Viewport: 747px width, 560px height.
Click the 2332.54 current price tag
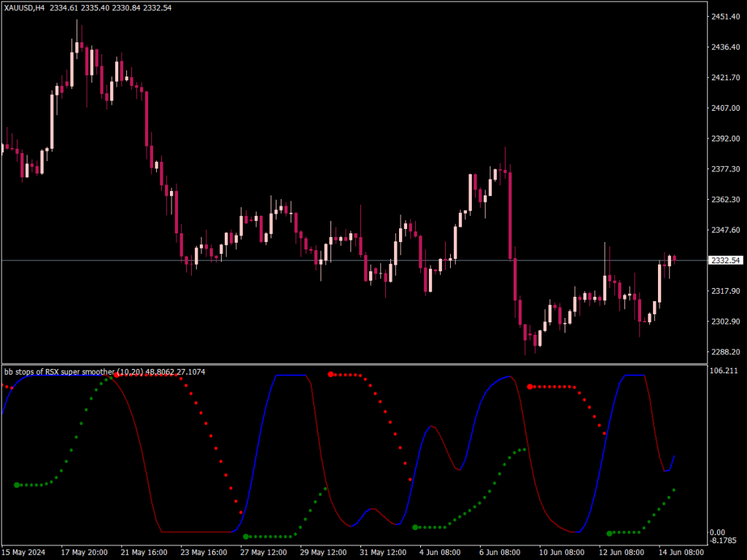[x=727, y=259]
